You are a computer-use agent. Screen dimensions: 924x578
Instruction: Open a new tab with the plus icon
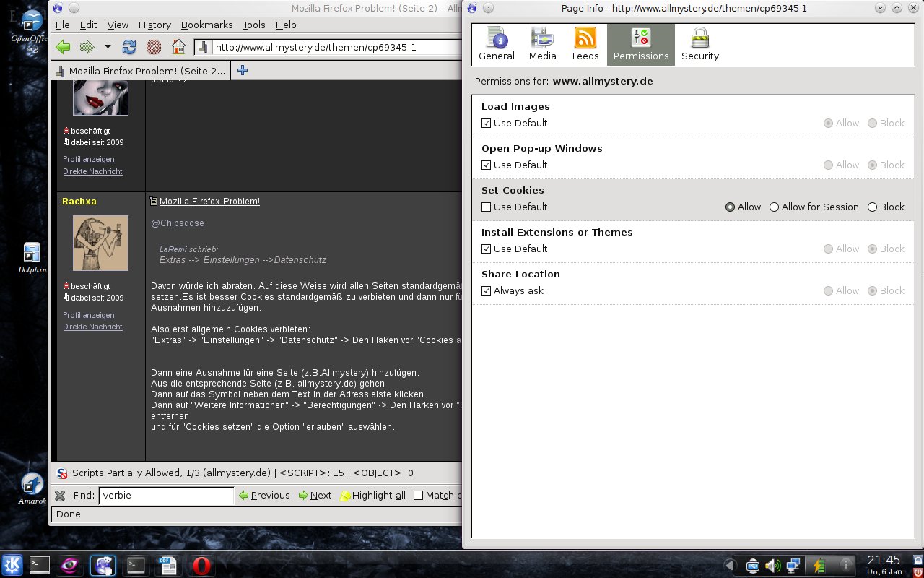pos(243,70)
